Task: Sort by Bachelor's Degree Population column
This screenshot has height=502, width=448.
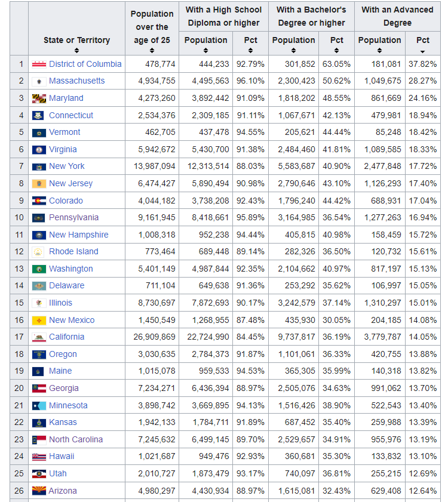Action: coord(293,51)
